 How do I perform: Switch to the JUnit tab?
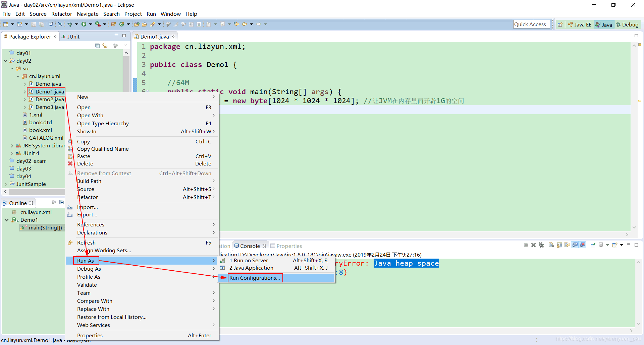coord(71,37)
